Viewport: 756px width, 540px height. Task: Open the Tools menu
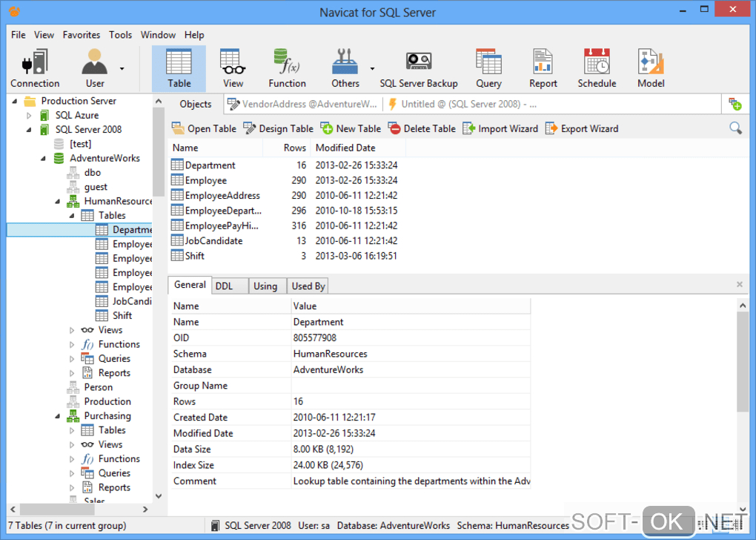[120, 35]
